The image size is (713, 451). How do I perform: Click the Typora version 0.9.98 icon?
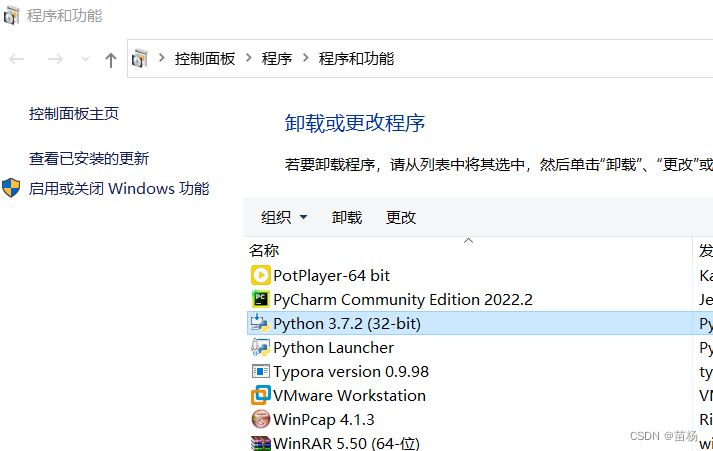[261, 371]
